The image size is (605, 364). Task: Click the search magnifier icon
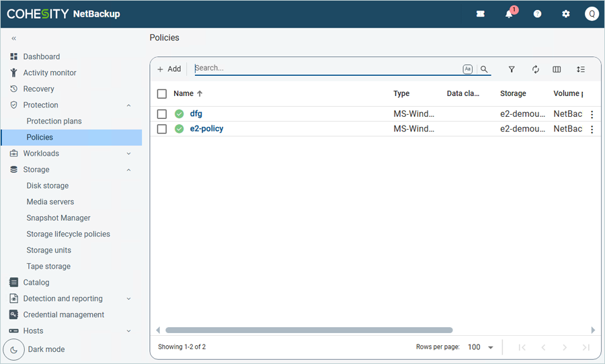(x=484, y=69)
